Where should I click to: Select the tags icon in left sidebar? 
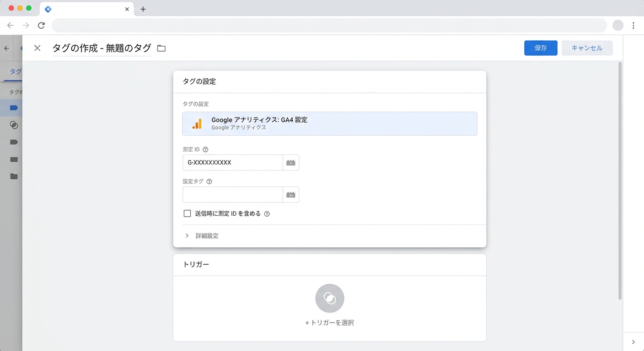pyautogui.click(x=14, y=108)
